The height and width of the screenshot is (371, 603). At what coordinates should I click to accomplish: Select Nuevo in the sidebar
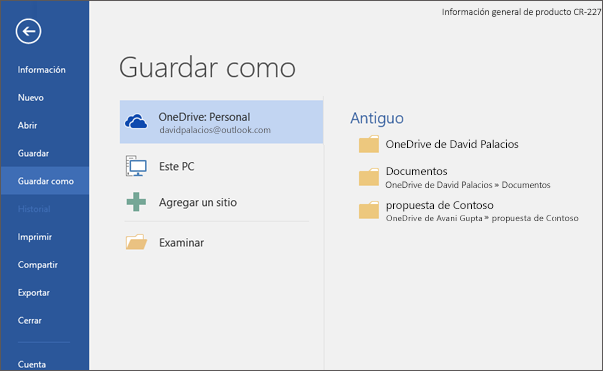coord(31,98)
